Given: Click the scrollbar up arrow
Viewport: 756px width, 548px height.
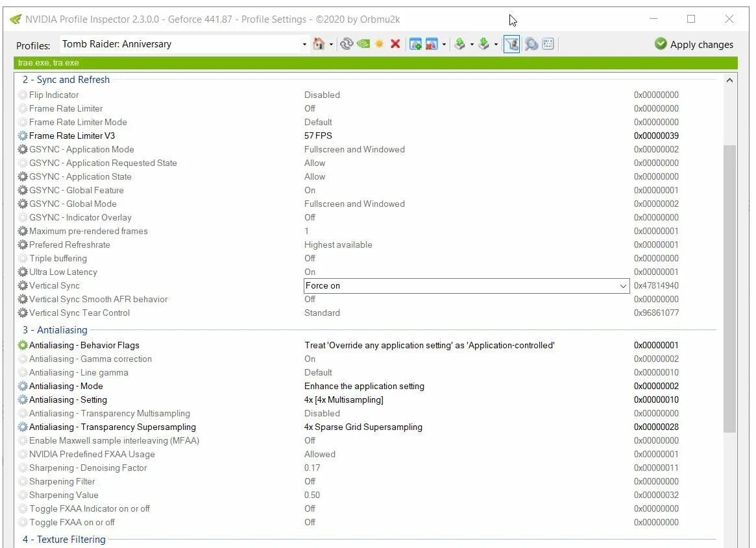Looking at the screenshot, I should point(729,80).
